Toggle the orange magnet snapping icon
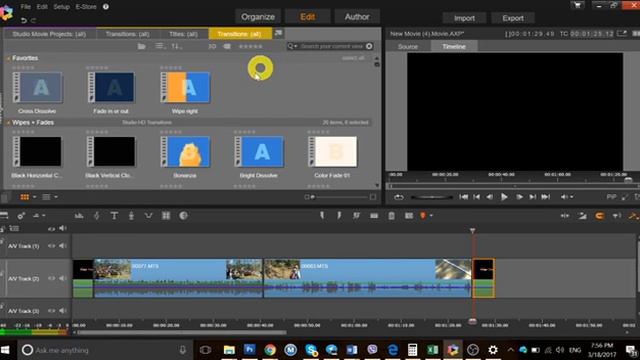This screenshot has height=360, width=640. 599,216
